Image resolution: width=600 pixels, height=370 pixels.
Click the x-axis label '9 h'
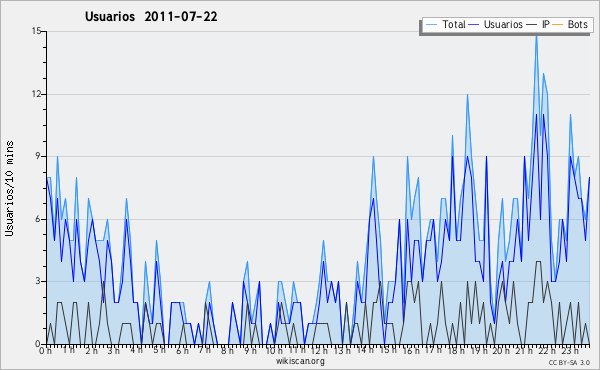(x=250, y=351)
